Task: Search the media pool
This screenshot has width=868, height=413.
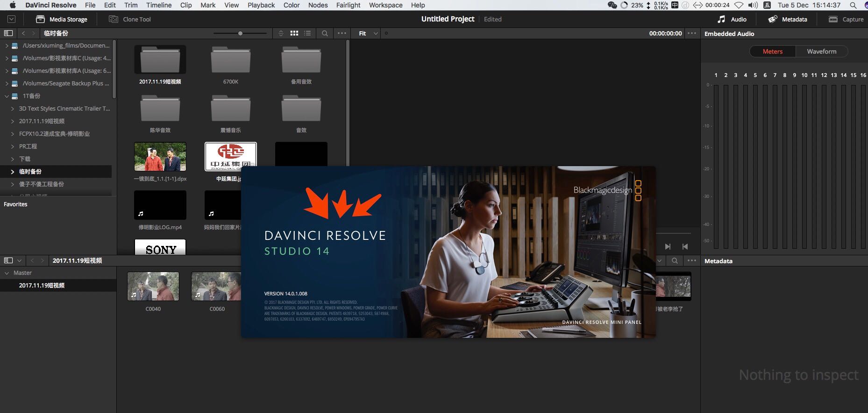Action: 675,261
